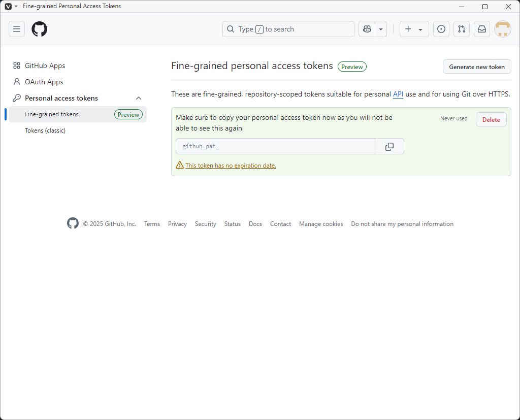Copy the token with clipboard icon

[x=390, y=146]
